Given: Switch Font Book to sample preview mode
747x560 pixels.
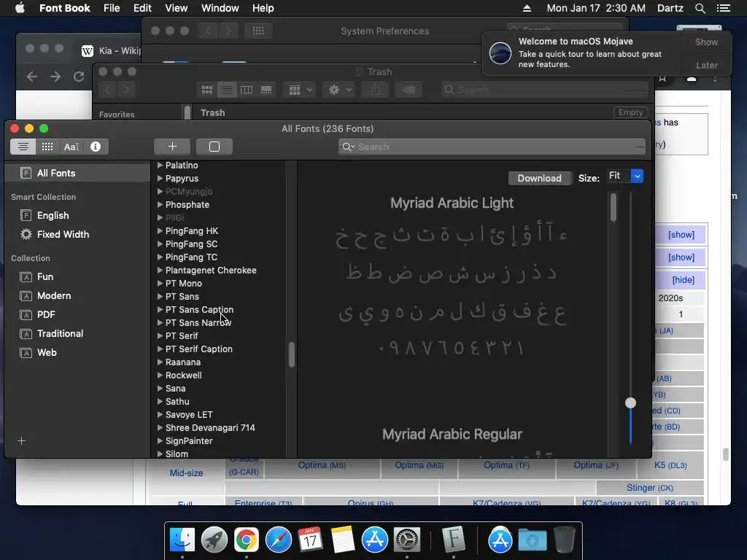Looking at the screenshot, I should (23, 147).
